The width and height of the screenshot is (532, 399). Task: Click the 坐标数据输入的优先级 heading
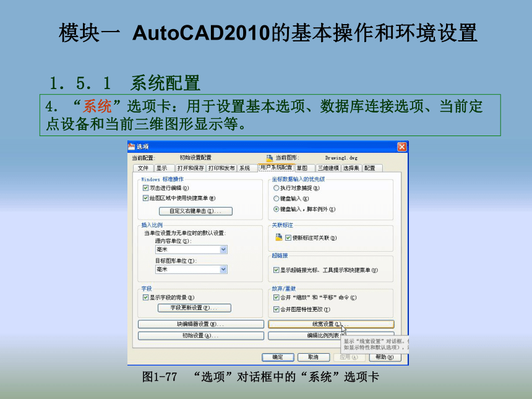pos(298,179)
